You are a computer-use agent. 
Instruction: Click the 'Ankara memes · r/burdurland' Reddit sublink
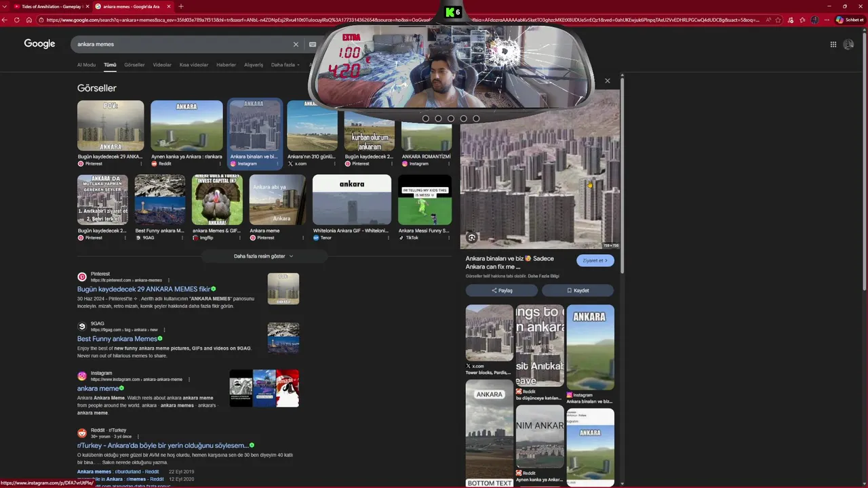(x=118, y=472)
